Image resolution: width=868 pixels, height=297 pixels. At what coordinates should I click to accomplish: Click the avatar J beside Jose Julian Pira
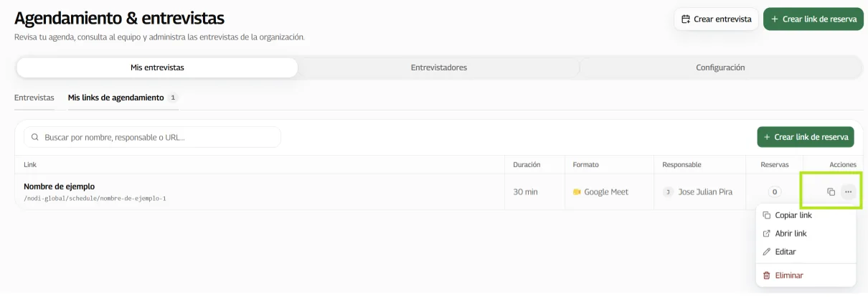point(668,192)
